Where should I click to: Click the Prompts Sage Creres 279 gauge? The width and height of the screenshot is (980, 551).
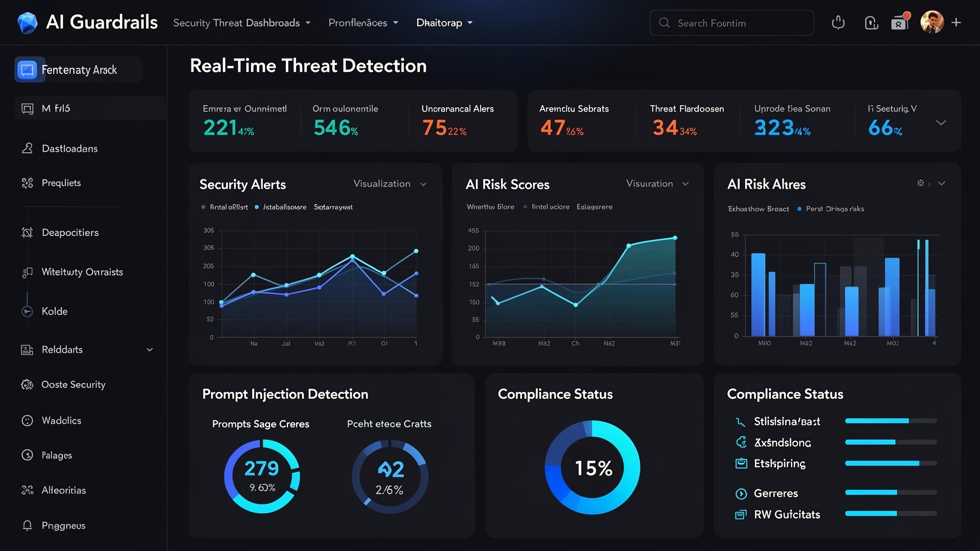pos(262,476)
